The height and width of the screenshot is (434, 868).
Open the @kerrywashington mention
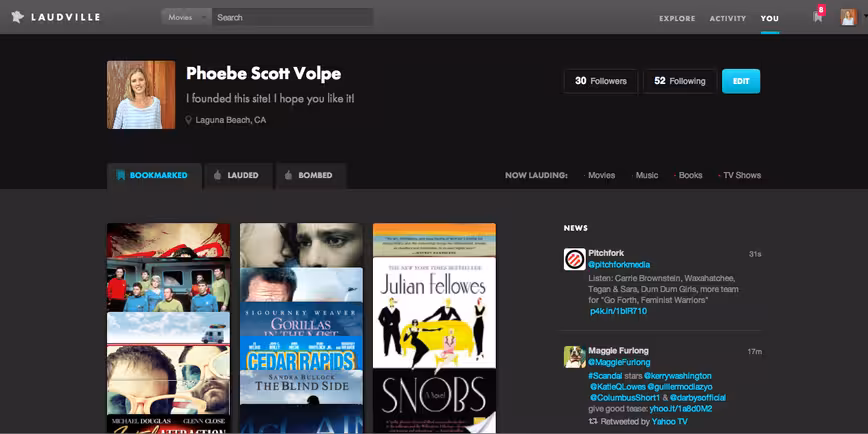(678, 376)
